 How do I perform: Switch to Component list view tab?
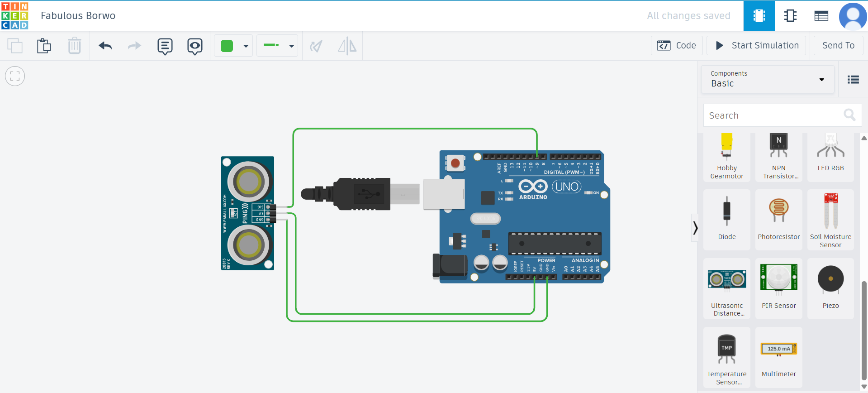coord(821,16)
